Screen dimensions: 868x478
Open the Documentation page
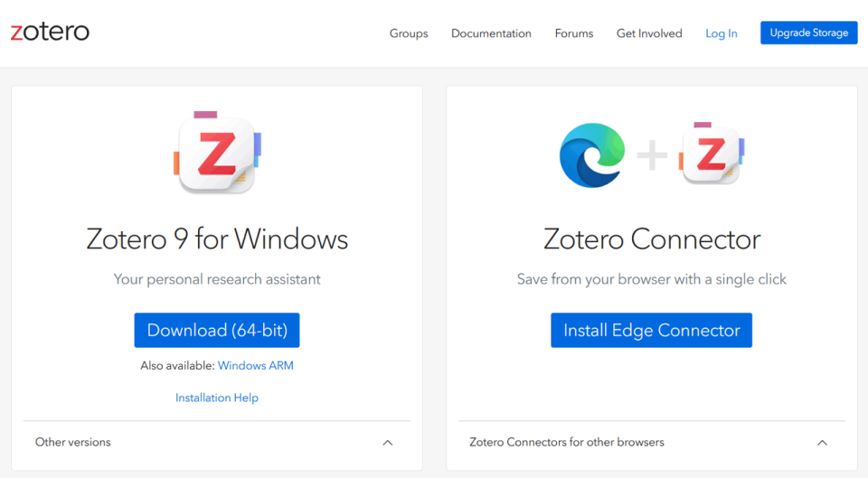pyautogui.click(x=491, y=33)
